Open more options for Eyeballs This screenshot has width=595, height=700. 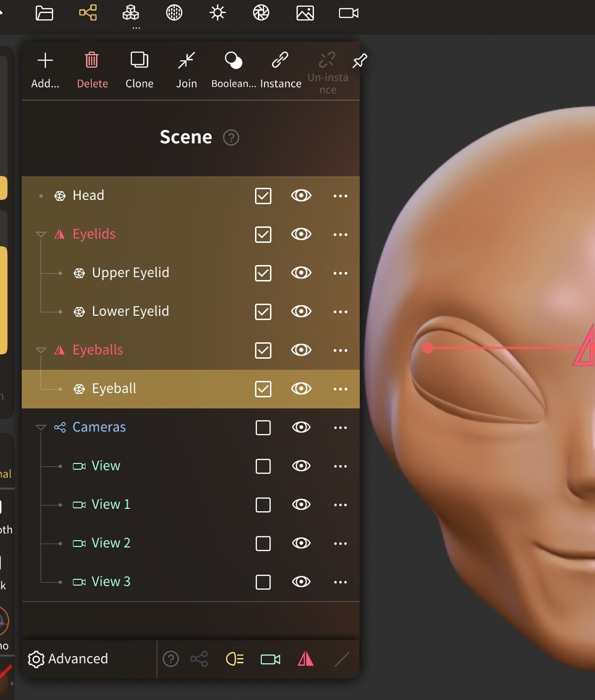point(340,350)
